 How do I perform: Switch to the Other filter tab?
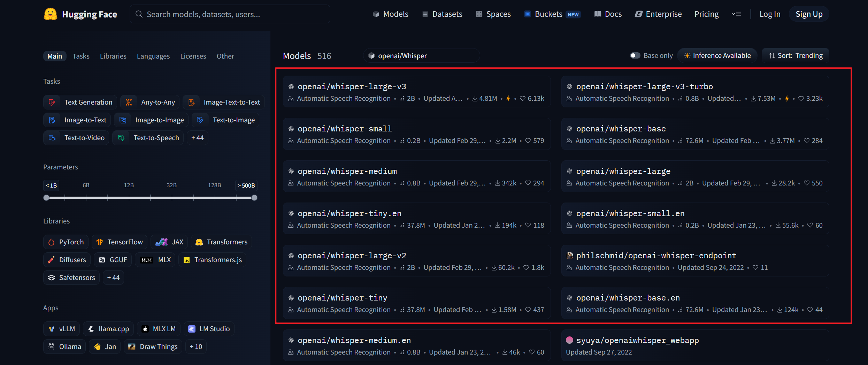point(225,56)
